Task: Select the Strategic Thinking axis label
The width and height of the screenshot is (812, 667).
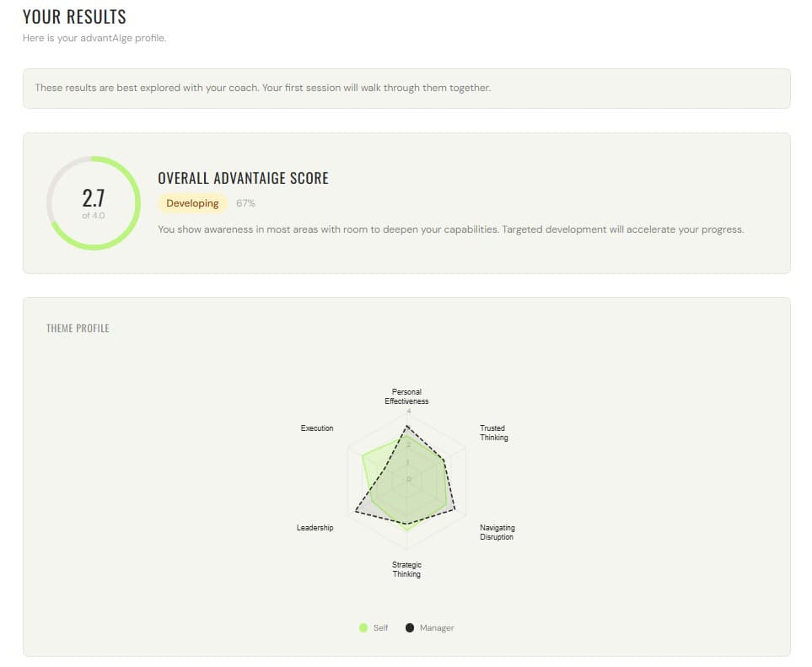Action: [406, 569]
